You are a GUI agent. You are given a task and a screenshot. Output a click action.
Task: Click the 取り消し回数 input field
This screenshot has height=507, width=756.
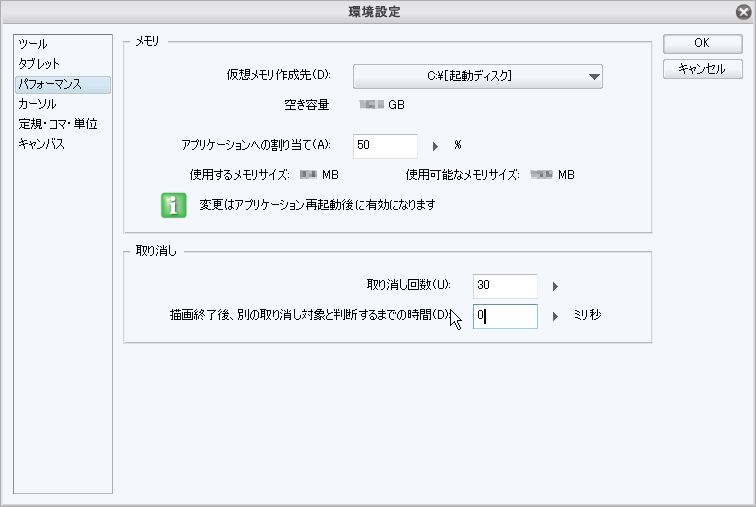tap(505, 286)
